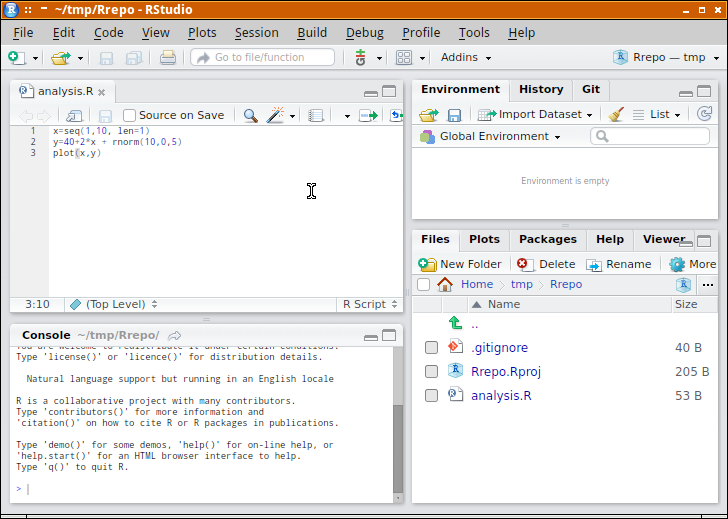Check the select-all checkbox in Files path bar
Screen dimensions: 728x519
423,284
